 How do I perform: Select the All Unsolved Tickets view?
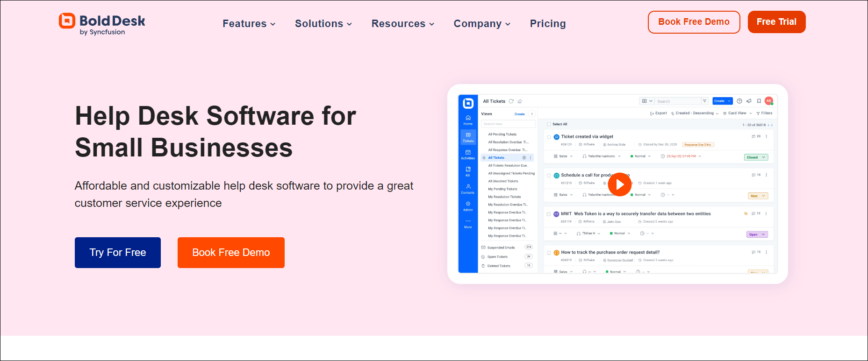coord(503,181)
